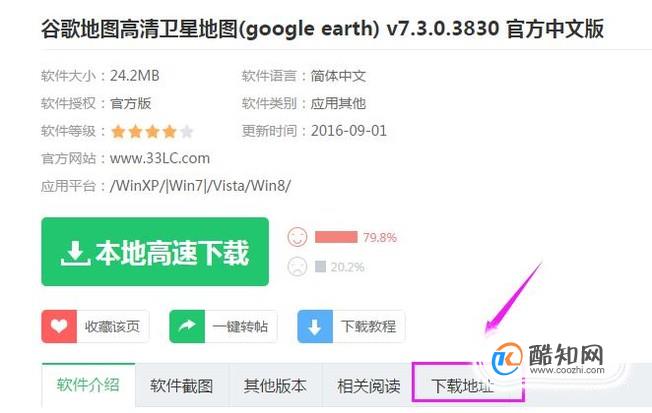Click the blue download arrow icon
This screenshot has width=652, height=413.
315,326
